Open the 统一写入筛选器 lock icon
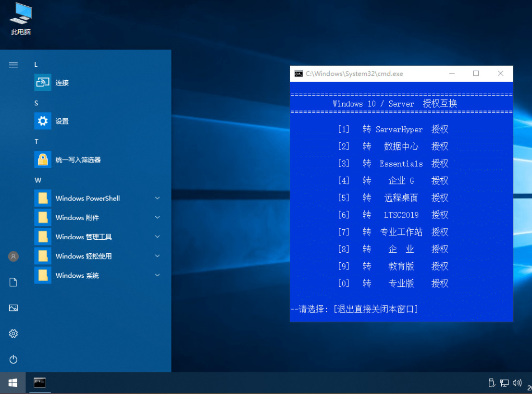This screenshot has height=394, width=532. coord(43,160)
